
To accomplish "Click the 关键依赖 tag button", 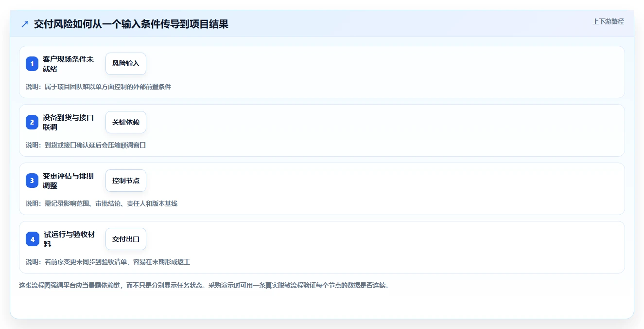I will (126, 122).
